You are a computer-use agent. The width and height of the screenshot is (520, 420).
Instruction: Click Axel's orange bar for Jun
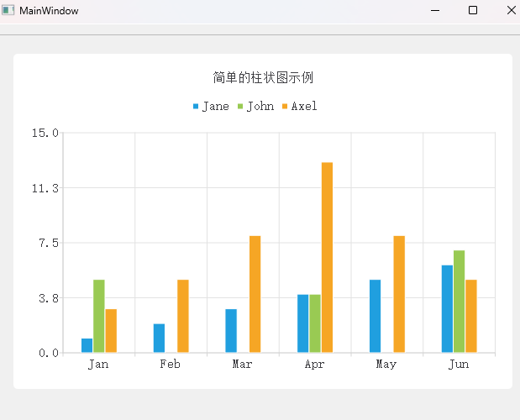[x=471, y=316]
